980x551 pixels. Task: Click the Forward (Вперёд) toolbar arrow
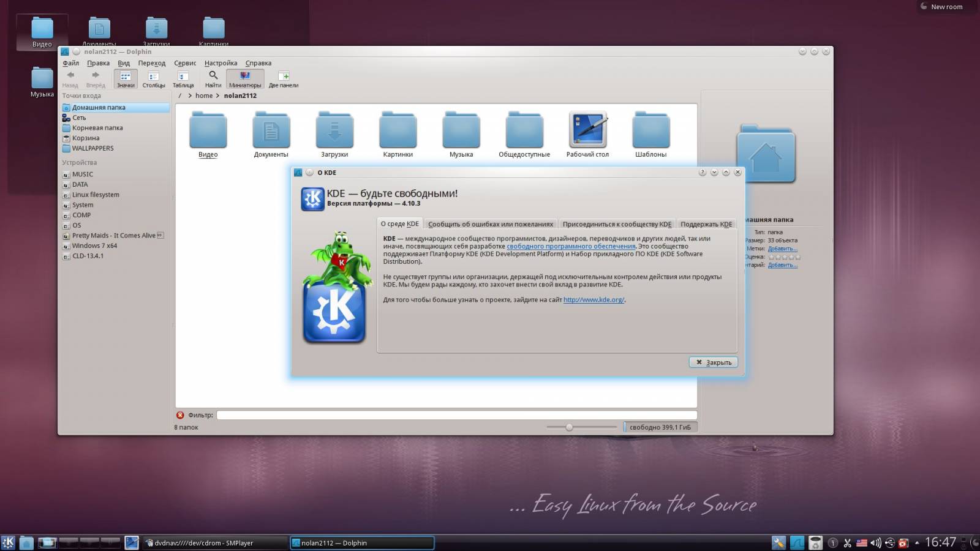[x=96, y=79]
